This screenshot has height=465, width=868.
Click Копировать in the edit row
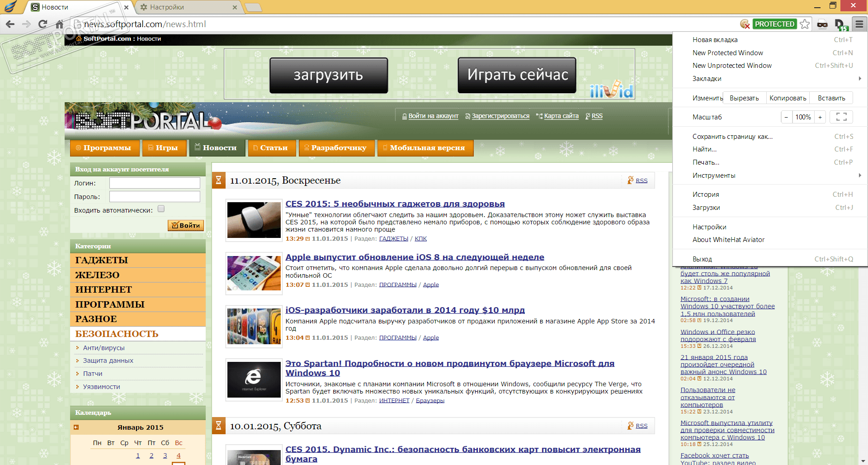(x=788, y=98)
